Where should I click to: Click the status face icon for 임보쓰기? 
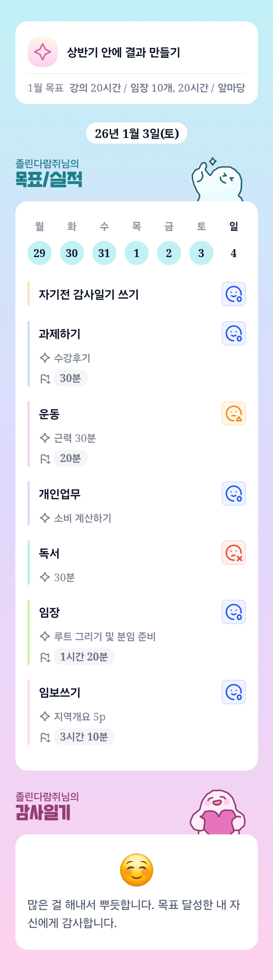(233, 692)
